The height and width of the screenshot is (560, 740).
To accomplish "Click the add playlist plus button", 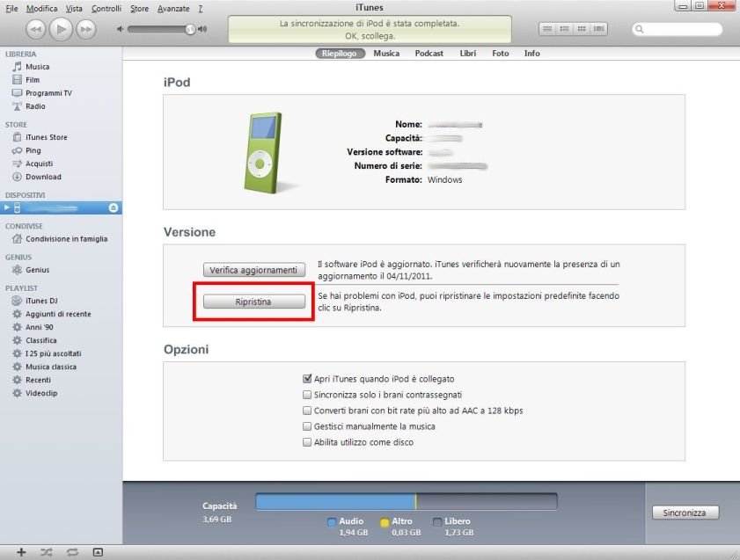I will coord(21,552).
